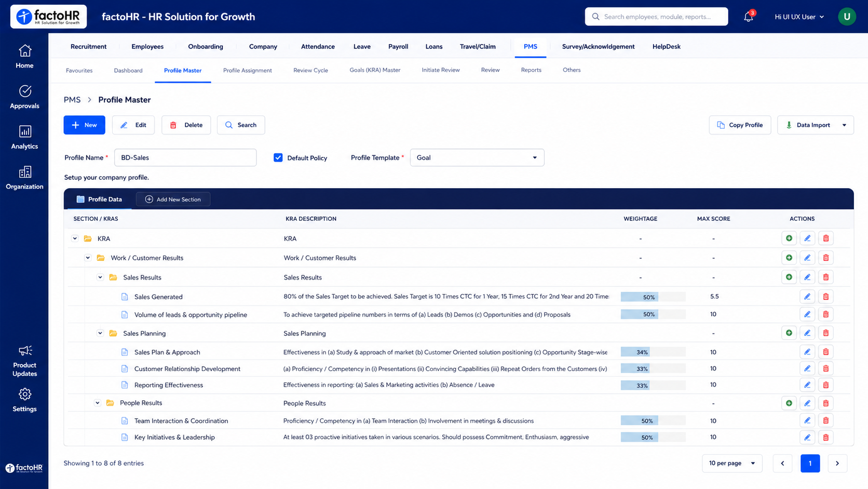This screenshot has height=489, width=868.
Task: Click the green U user avatar
Action: 847,17
